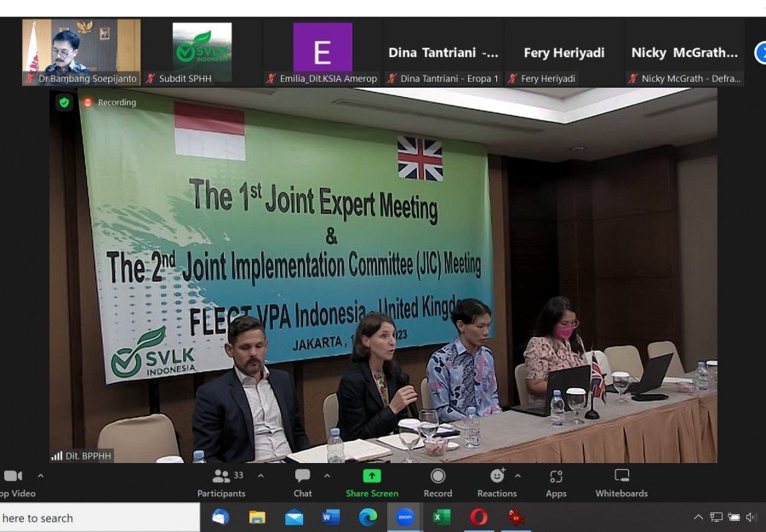Click the Stop Video camera icon
The image size is (766, 532).
tap(13, 476)
